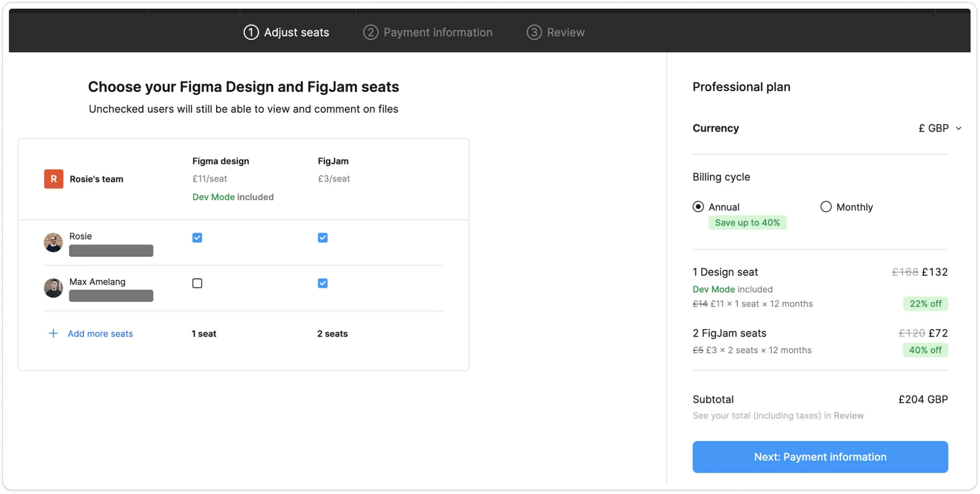Click the Save up to 40% badge

pyautogui.click(x=747, y=222)
